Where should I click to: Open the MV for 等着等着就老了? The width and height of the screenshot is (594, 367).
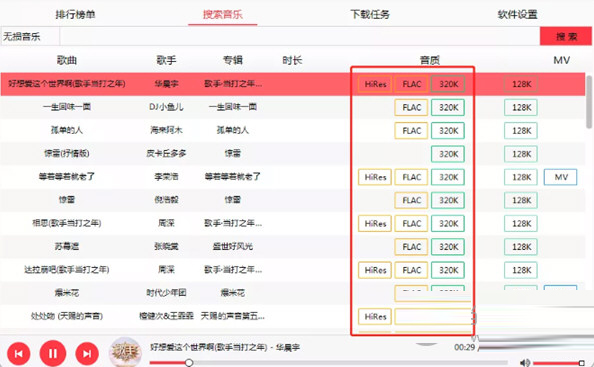click(x=560, y=177)
